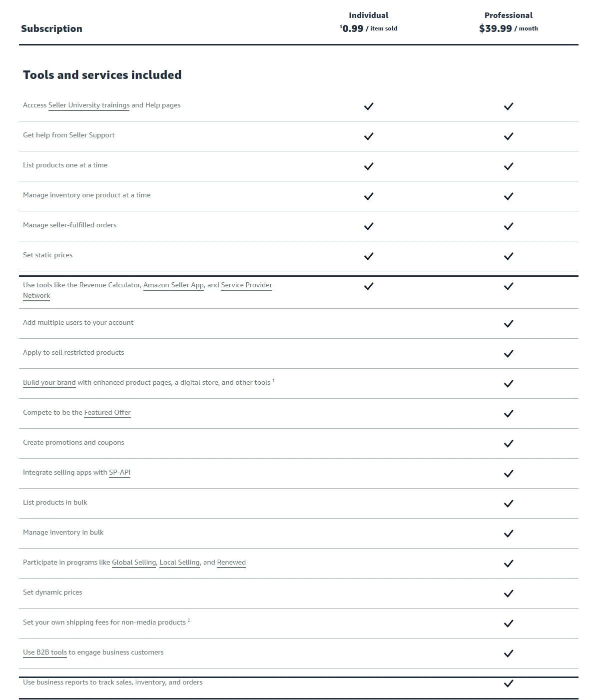Click the Featured Offer link

tap(107, 413)
